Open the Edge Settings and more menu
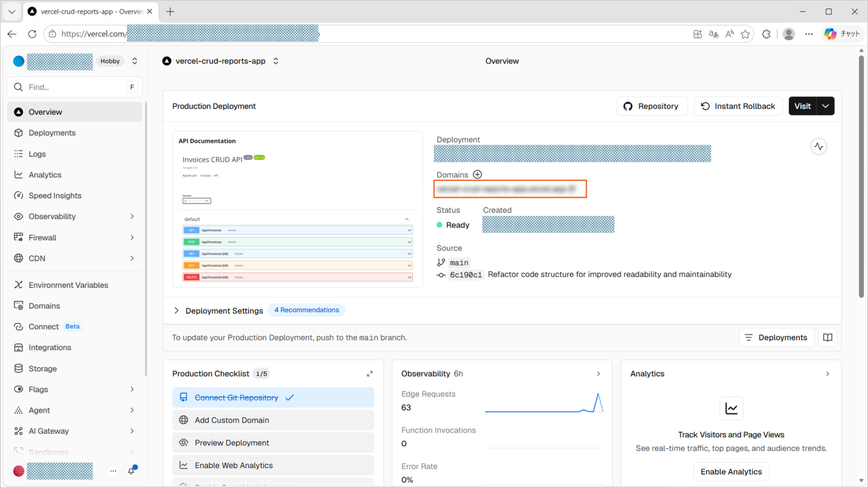Image resolution: width=868 pixels, height=488 pixels. pos(809,34)
